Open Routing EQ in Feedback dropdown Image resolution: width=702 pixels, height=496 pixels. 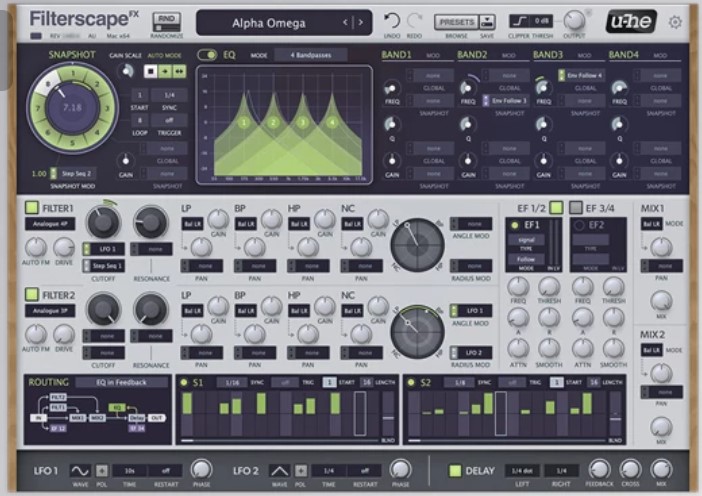121,382
